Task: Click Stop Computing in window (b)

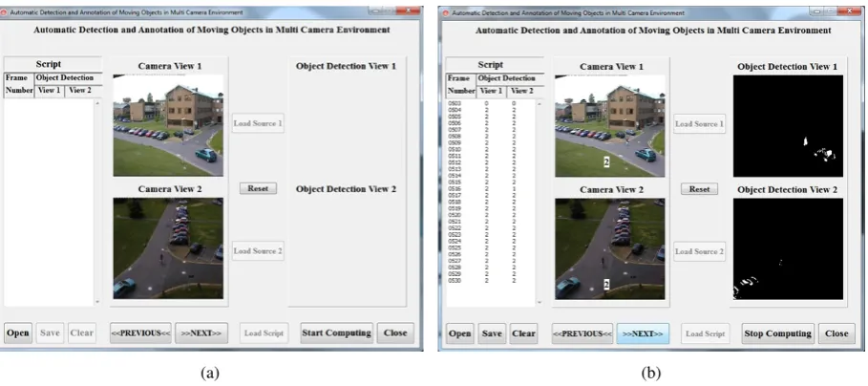Action: (778, 333)
